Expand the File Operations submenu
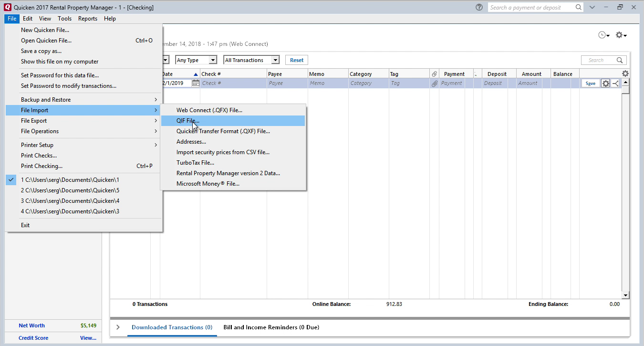 pos(84,131)
